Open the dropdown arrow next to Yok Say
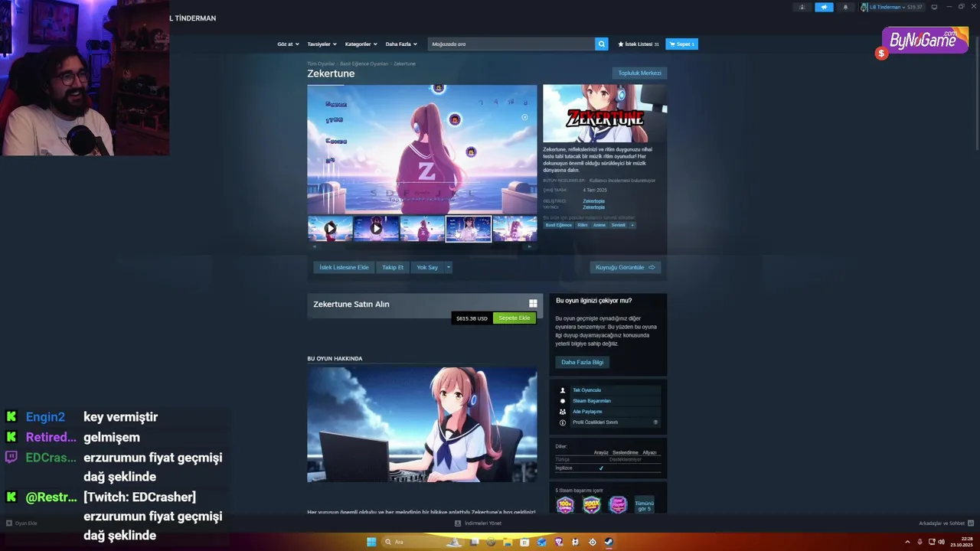This screenshot has width=980, height=551. pos(449,267)
